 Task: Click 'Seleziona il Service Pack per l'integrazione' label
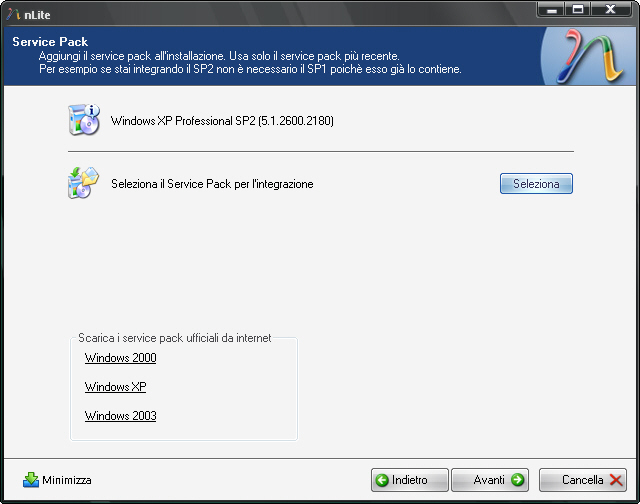click(x=212, y=184)
